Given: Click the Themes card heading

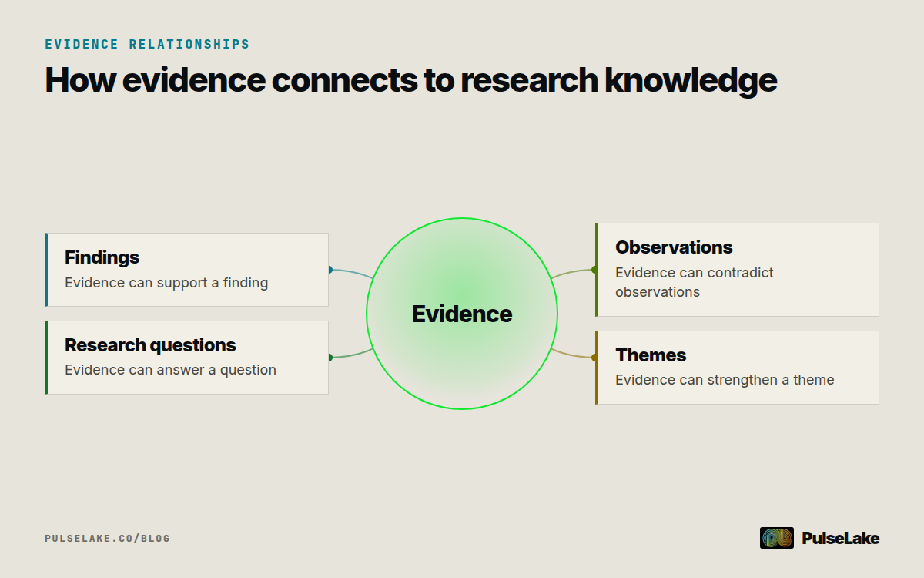Looking at the screenshot, I should 651,355.
